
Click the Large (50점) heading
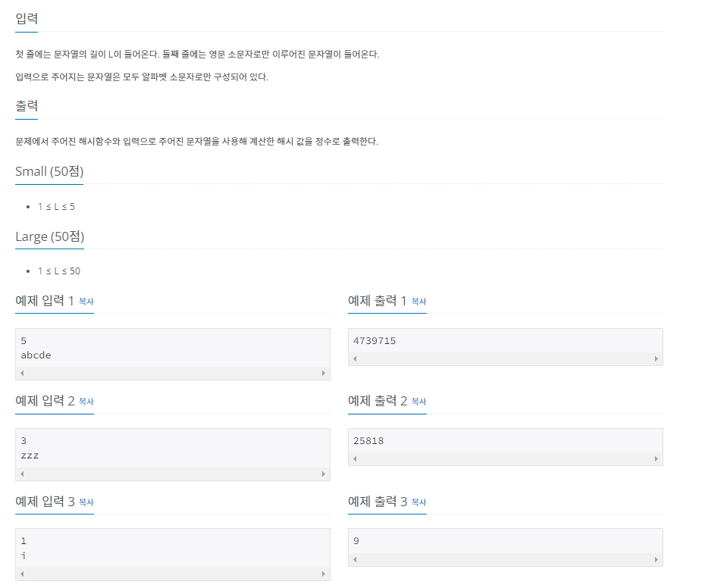49,236
